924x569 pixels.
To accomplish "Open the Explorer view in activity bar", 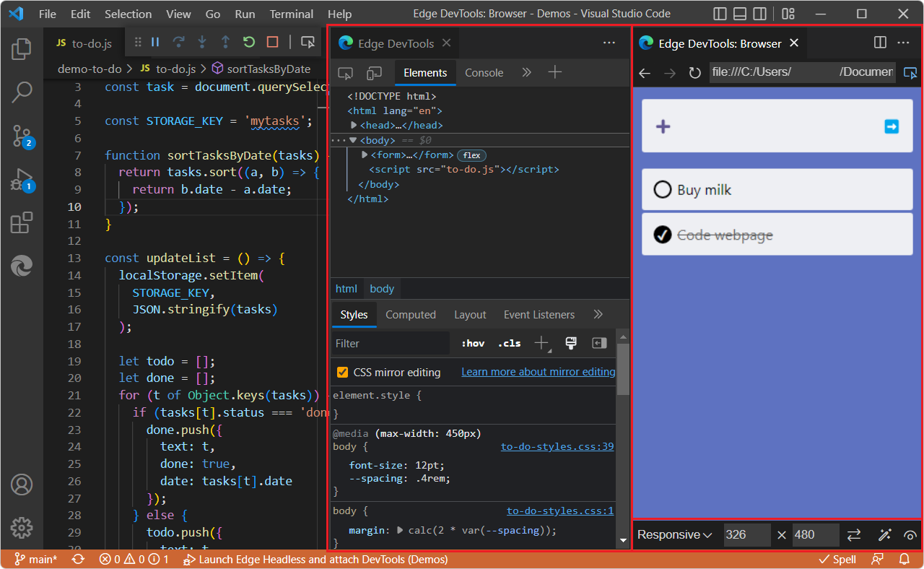I will pyautogui.click(x=22, y=48).
